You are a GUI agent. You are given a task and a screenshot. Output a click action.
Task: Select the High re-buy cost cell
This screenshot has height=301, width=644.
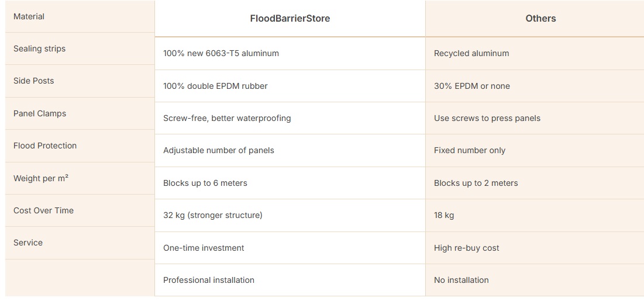pyautogui.click(x=467, y=248)
